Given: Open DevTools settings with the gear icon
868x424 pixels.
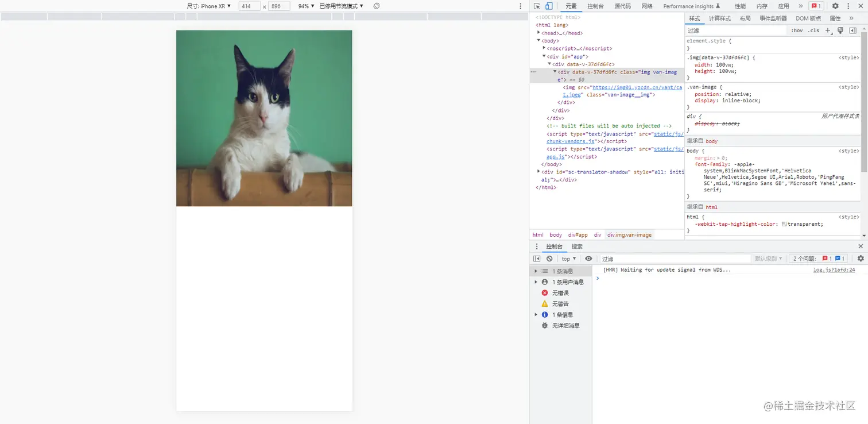Looking at the screenshot, I should tap(836, 6).
